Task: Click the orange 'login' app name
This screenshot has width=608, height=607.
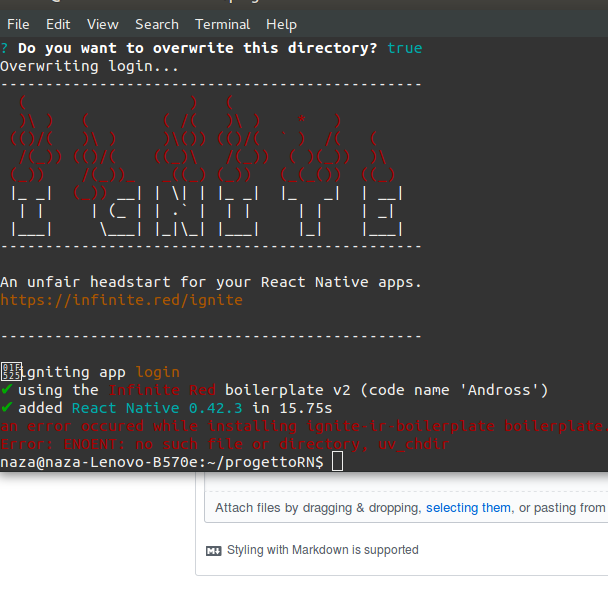Action: (x=157, y=372)
